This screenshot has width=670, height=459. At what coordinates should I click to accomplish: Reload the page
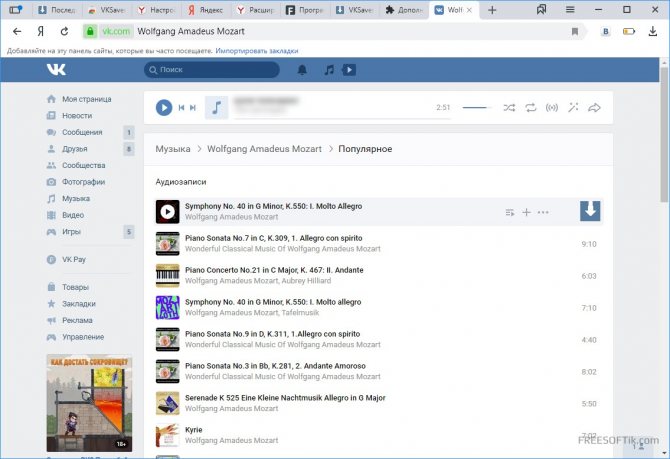click(64, 31)
